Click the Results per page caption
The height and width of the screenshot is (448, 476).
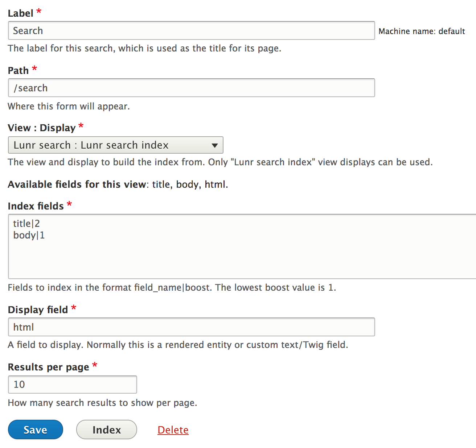(x=49, y=367)
